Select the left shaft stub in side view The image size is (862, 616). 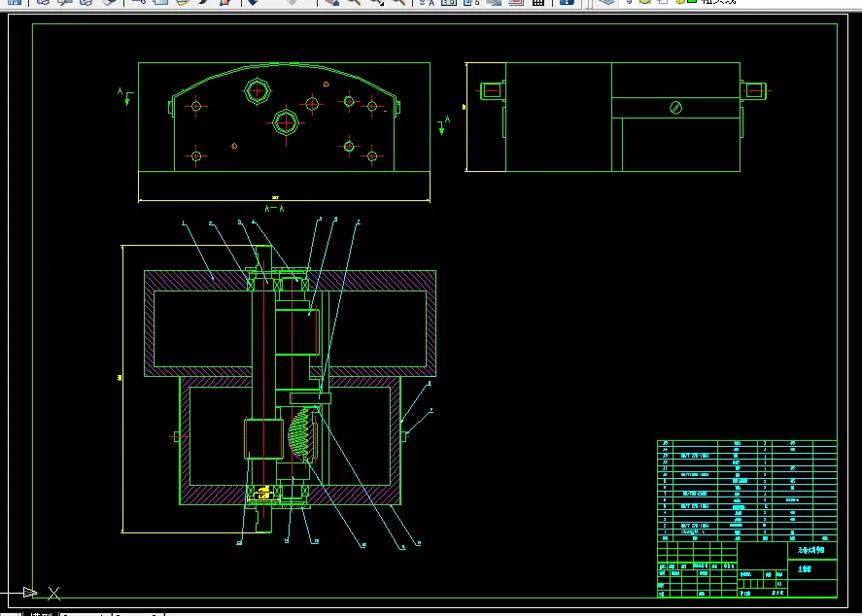492,90
